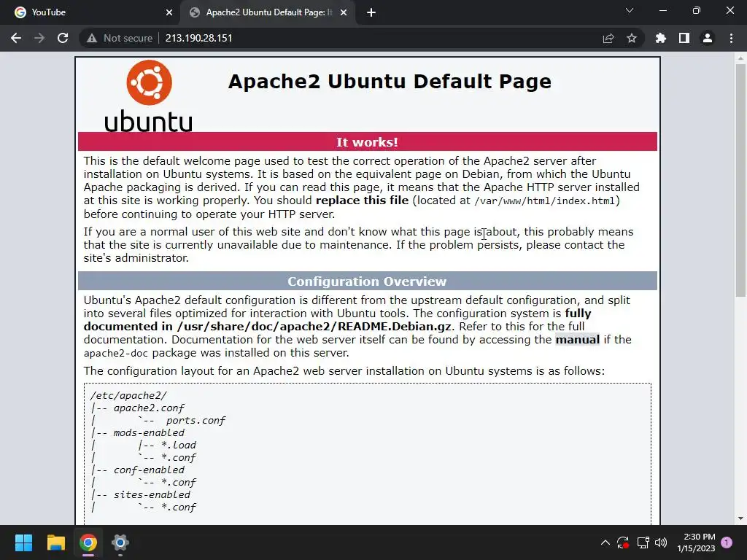Open the tab search dropdown arrow
This screenshot has height=560, width=747.
[x=630, y=10]
